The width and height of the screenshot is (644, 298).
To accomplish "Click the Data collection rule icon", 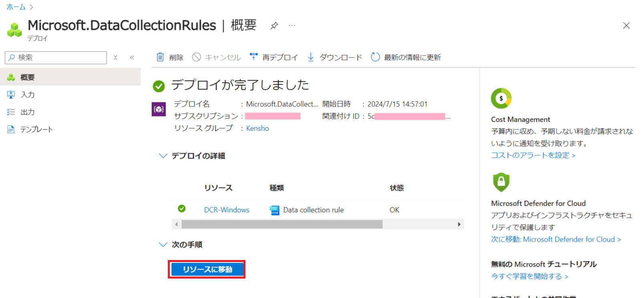I will click(x=275, y=210).
